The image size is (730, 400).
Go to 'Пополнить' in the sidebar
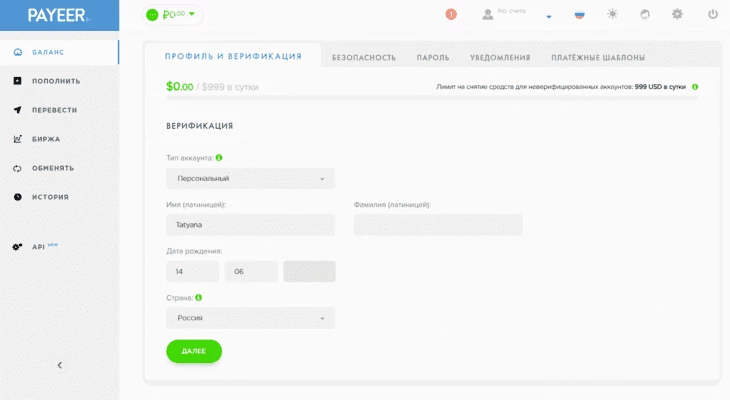point(56,81)
